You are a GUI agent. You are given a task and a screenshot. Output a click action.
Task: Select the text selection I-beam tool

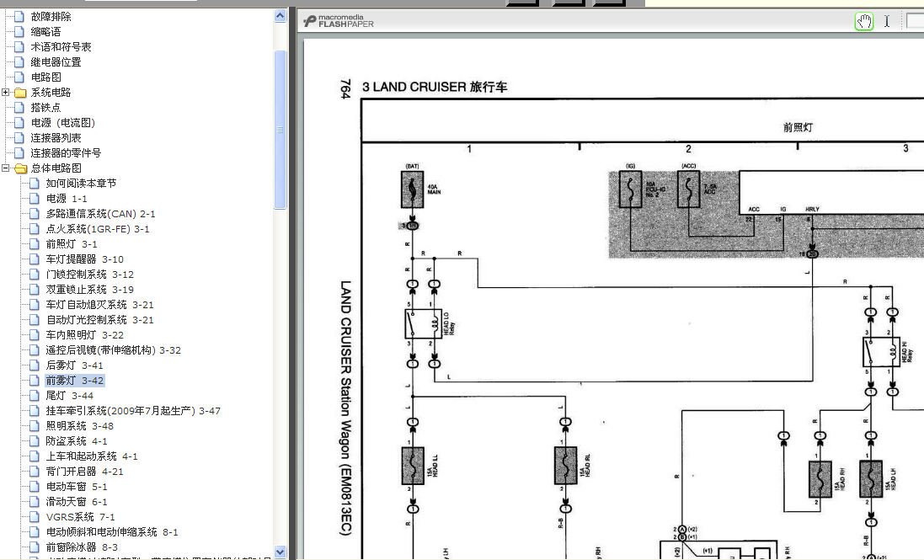coord(887,22)
